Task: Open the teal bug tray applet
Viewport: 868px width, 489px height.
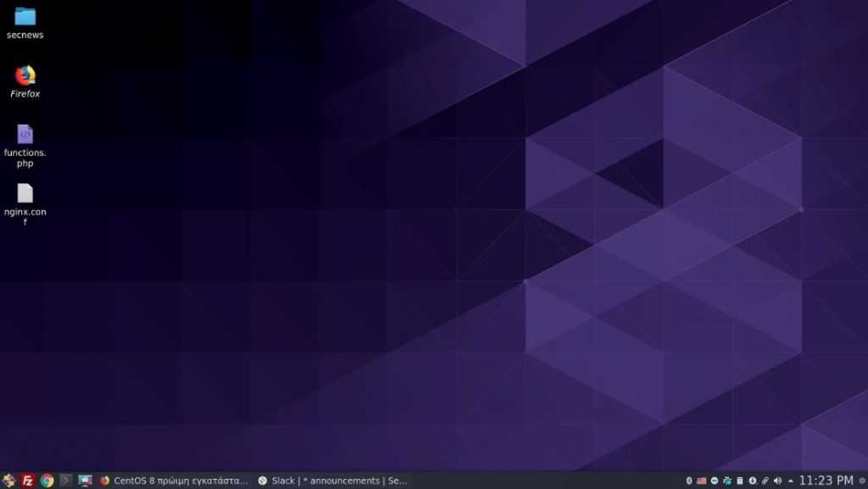Action: click(x=727, y=481)
